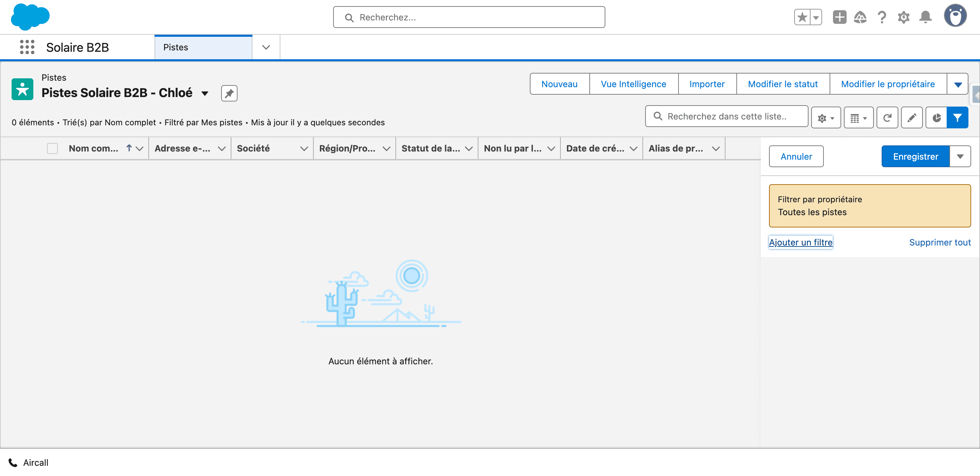980x476 pixels.
Task: Click the Pistes object star icon
Action: [22, 89]
